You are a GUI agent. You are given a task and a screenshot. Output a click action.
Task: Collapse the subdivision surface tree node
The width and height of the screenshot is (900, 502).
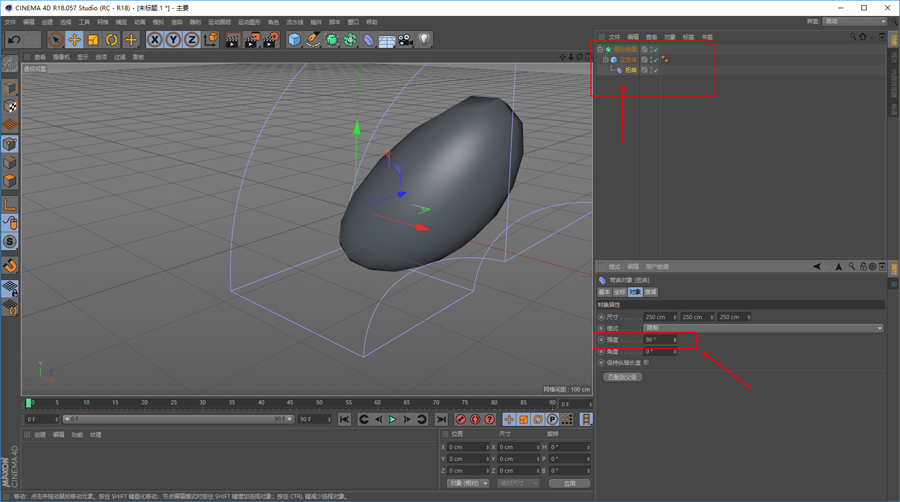tap(600, 49)
